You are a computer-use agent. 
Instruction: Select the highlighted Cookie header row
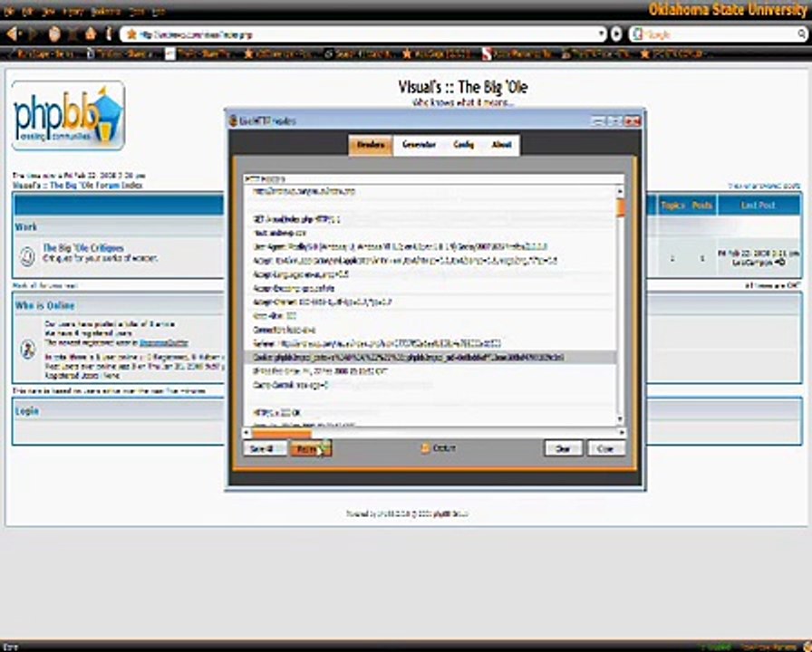pos(430,357)
